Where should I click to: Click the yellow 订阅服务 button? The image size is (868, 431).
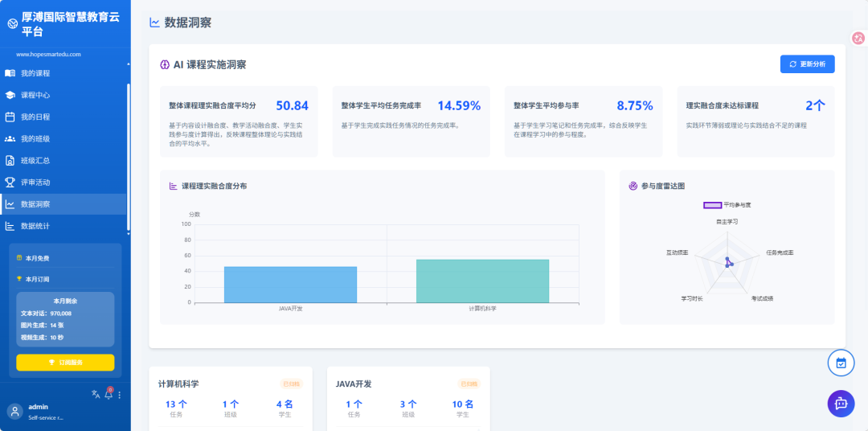[x=65, y=363]
